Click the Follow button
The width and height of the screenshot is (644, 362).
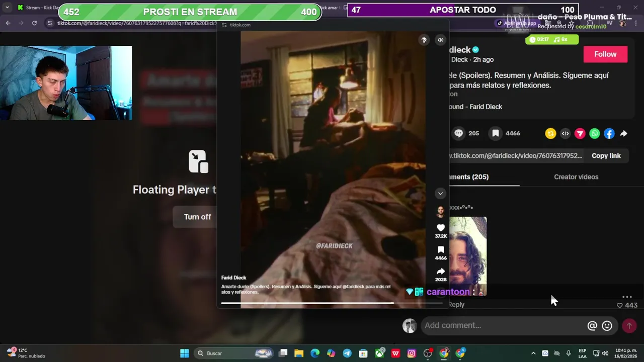pyautogui.click(x=605, y=54)
